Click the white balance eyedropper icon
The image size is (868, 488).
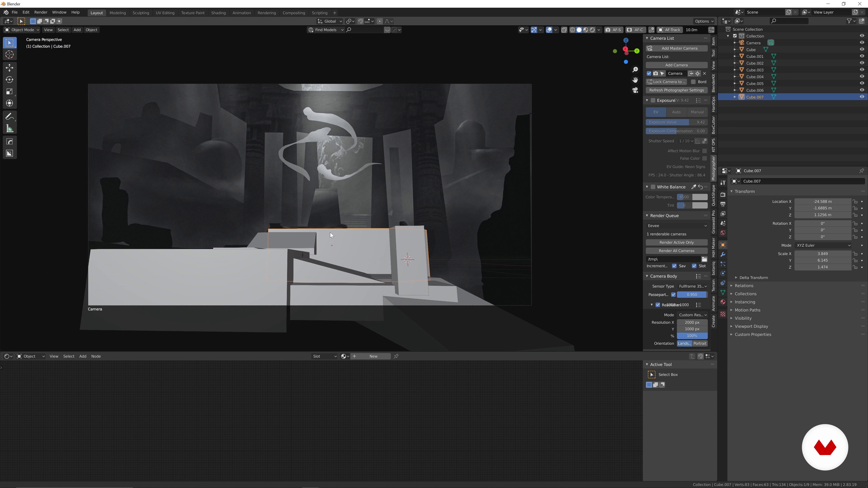tap(693, 187)
